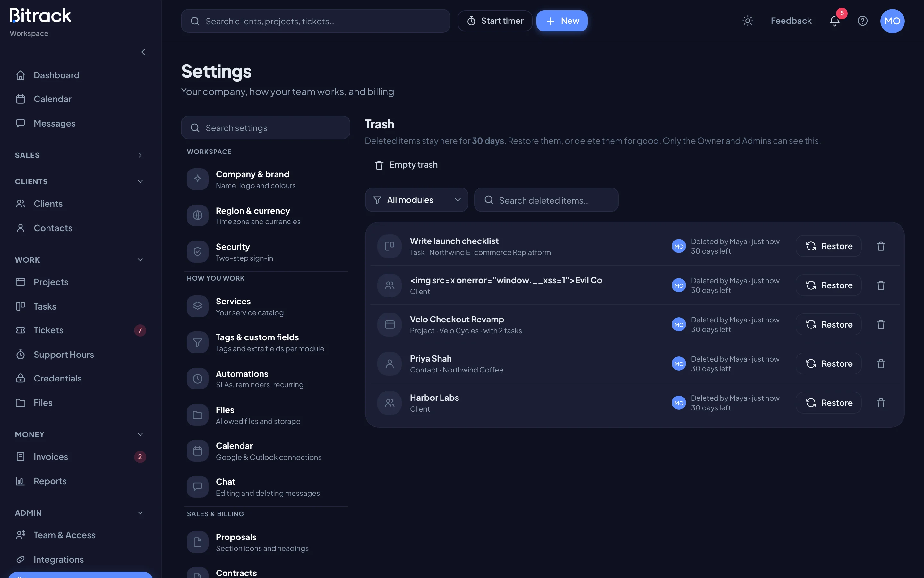This screenshot has width=924, height=578.
Task: Permanently delete Harbor Labs via trash icon
Action: point(881,403)
